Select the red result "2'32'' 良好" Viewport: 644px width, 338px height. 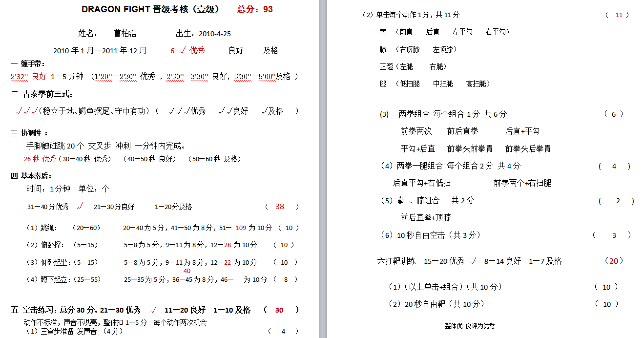(29, 76)
